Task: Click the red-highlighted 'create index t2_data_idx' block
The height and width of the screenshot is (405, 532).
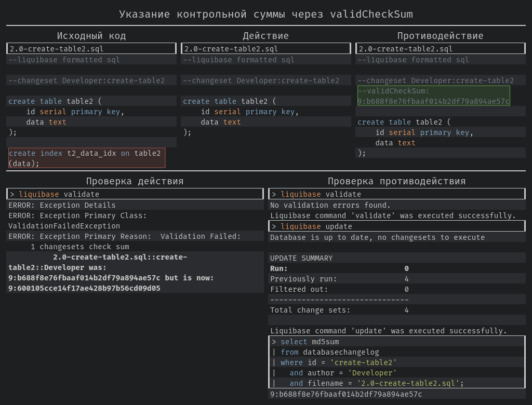Action: (87, 158)
